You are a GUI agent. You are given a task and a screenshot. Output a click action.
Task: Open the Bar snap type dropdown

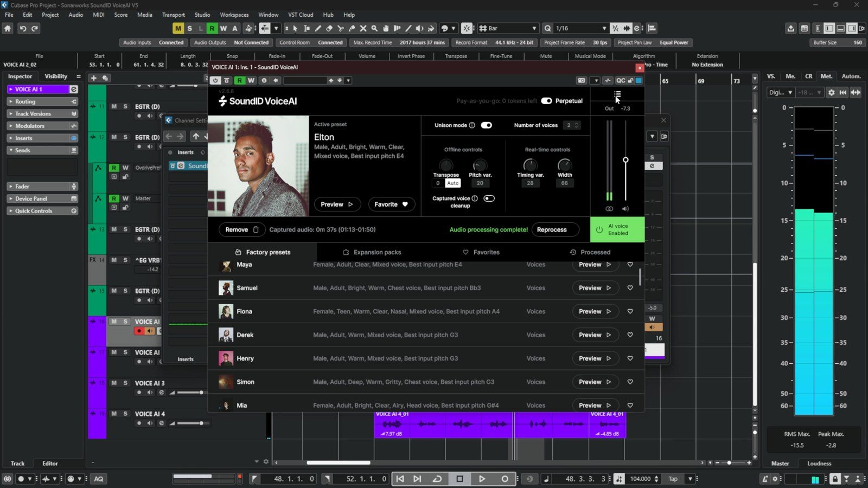(x=508, y=28)
